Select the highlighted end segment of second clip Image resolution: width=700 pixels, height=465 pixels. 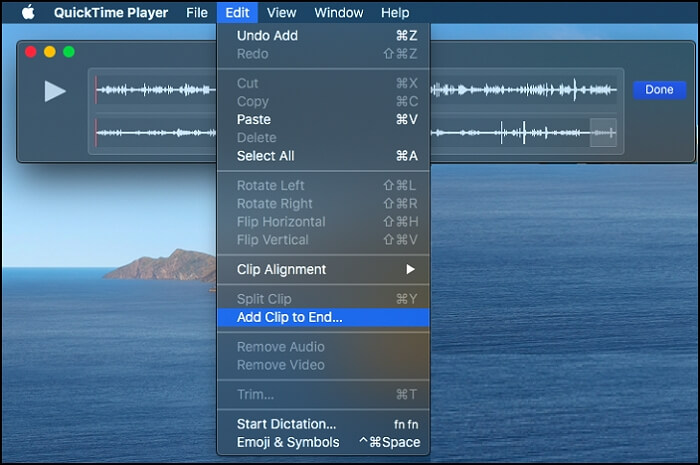pos(603,132)
